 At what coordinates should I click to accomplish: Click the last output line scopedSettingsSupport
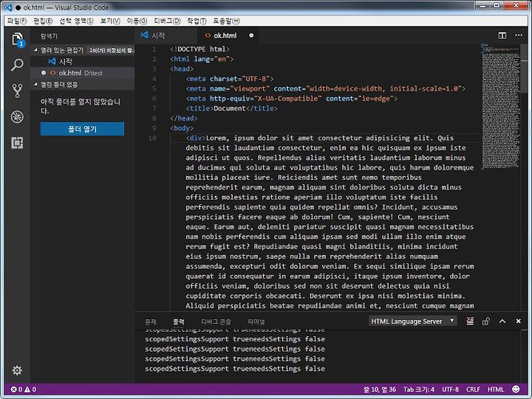[x=235, y=369]
